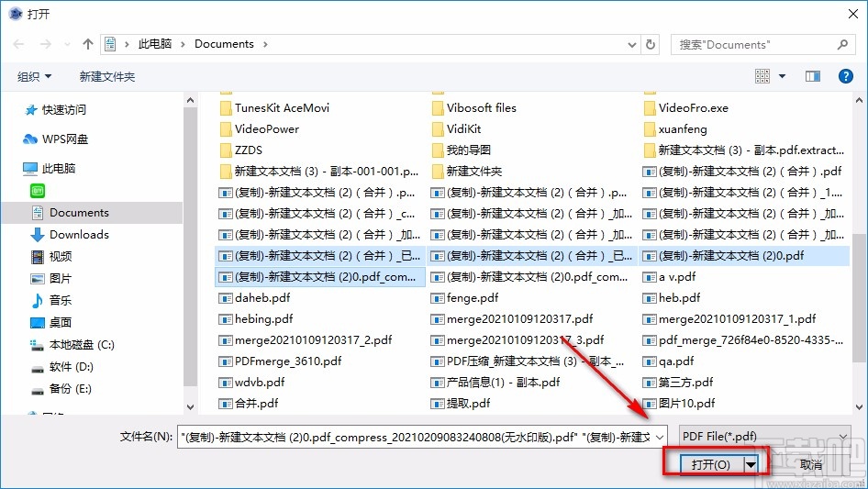Viewport: 868px width, 489px height.
Task: Select the 我的导图 folder
Action: click(462, 150)
